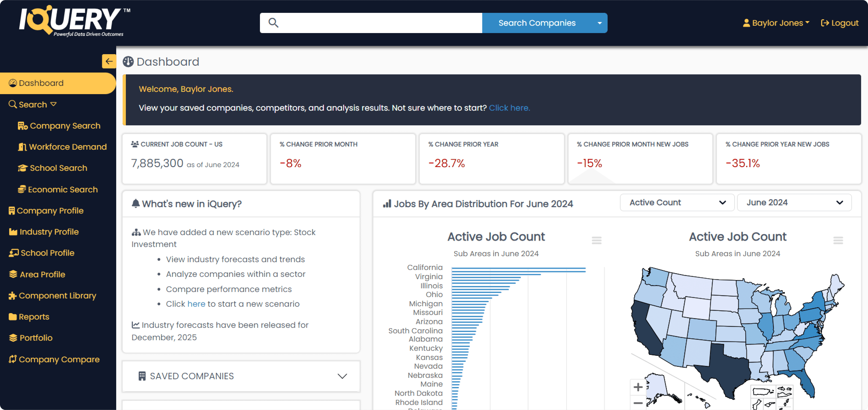Click the Economic Search coins icon

tap(22, 189)
